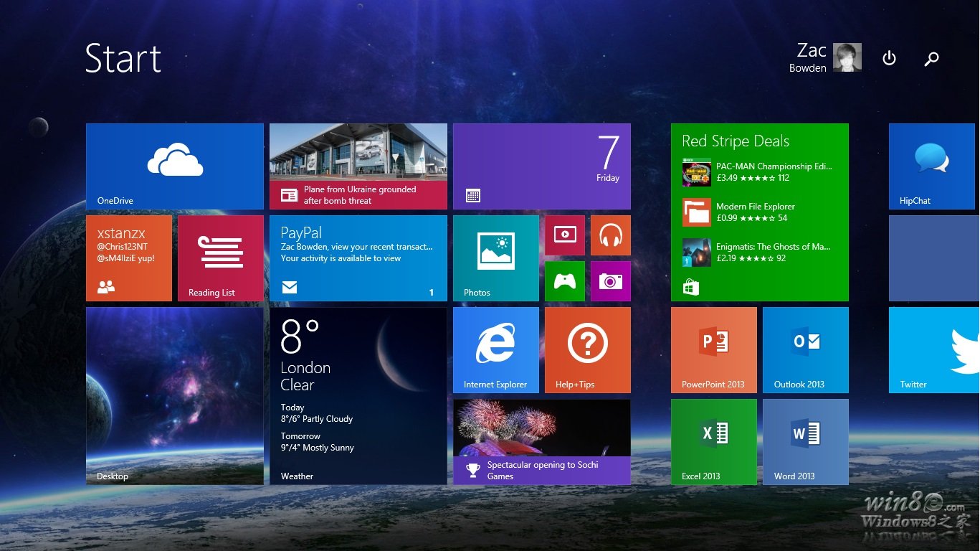The image size is (980, 551).
Task: Open the Weather tile showing London forecast
Action: 358,395
